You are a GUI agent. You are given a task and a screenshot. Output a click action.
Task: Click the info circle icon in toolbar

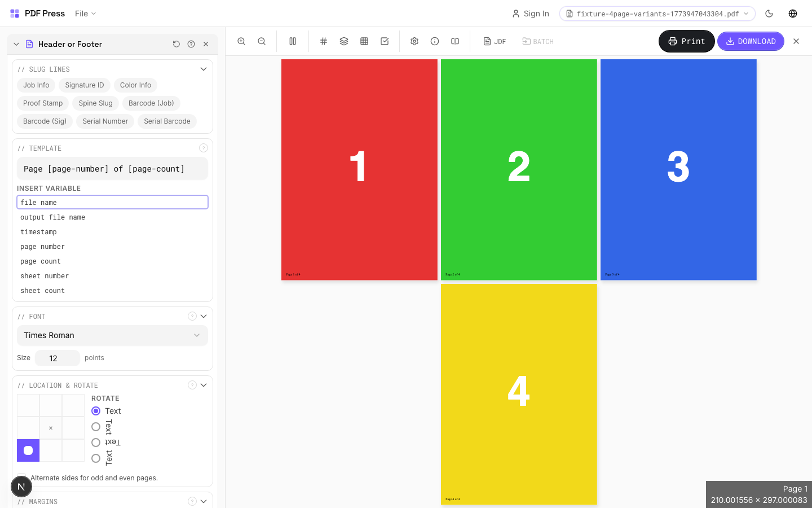(435, 41)
